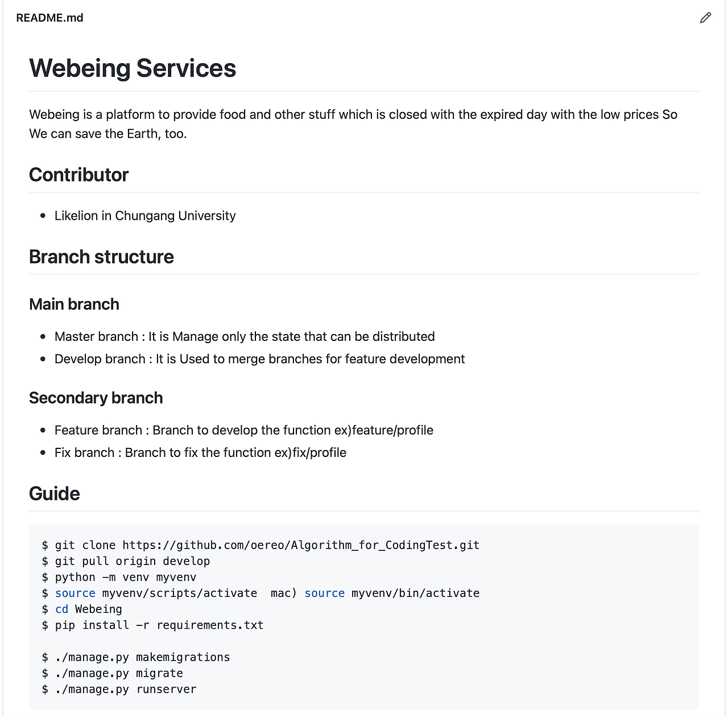The width and height of the screenshot is (728, 717).
Task: Click the Develop branch list item
Action: coord(259,358)
